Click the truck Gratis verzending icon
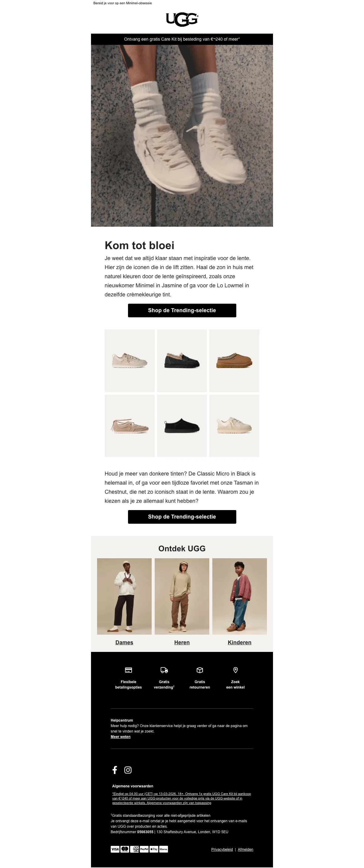364x868 pixels. 164,670
